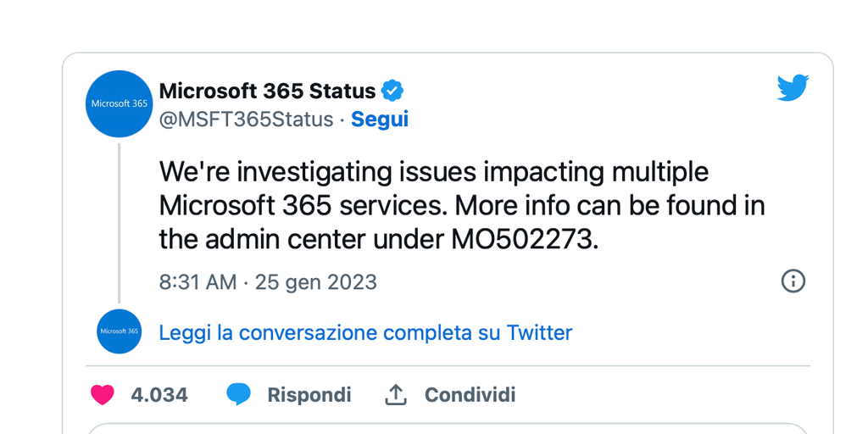The width and height of the screenshot is (868, 434).
Task: Like the tweet with the heart icon
Action: 103,395
